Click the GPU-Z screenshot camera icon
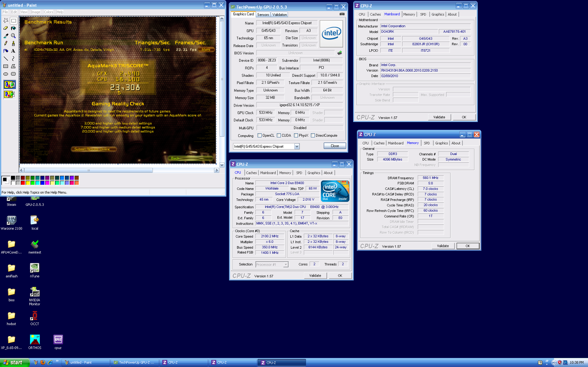Viewport: 588px width, 367px height. click(x=342, y=14)
